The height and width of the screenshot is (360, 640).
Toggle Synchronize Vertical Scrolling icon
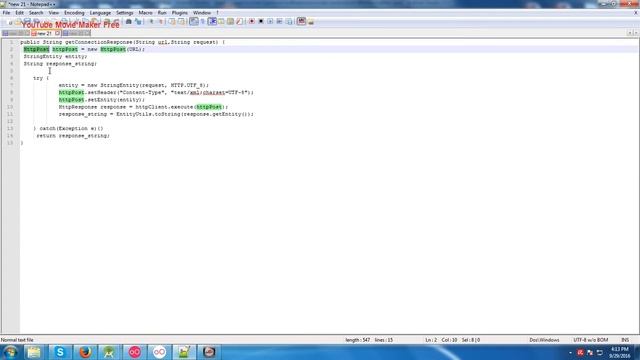pyautogui.click(x=172, y=21)
